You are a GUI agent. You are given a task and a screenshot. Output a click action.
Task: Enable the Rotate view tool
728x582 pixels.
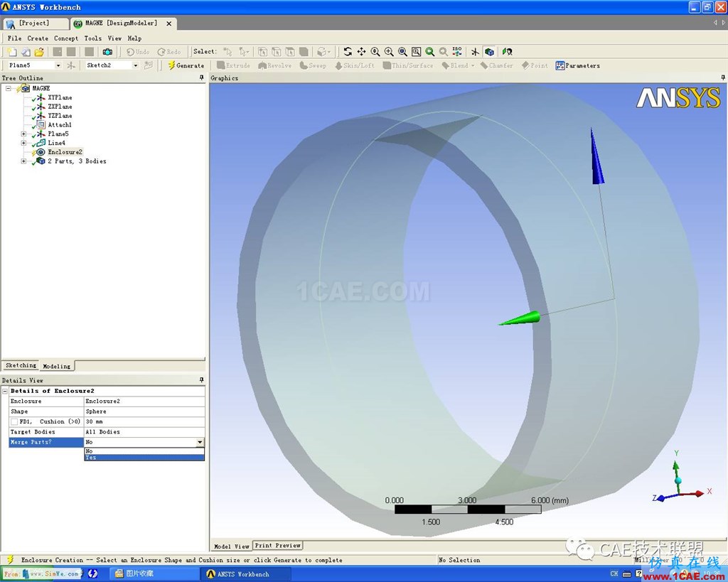point(348,52)
